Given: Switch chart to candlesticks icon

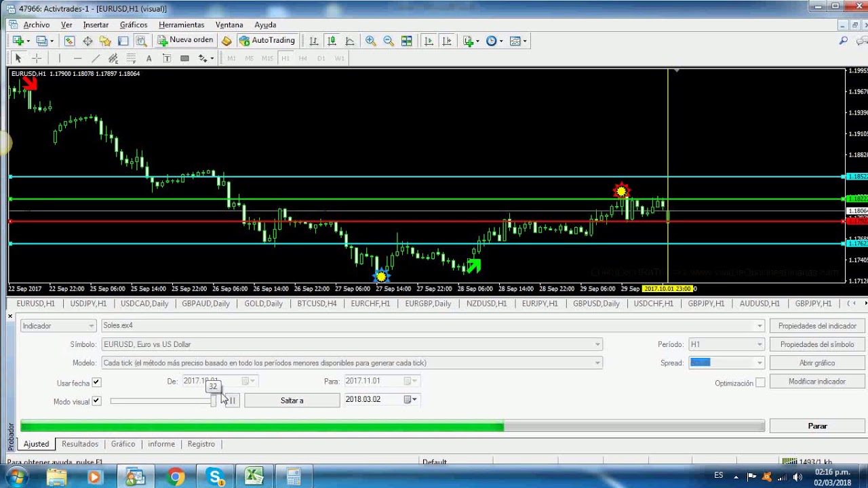Looking at the screenshot, I should 332,41.
